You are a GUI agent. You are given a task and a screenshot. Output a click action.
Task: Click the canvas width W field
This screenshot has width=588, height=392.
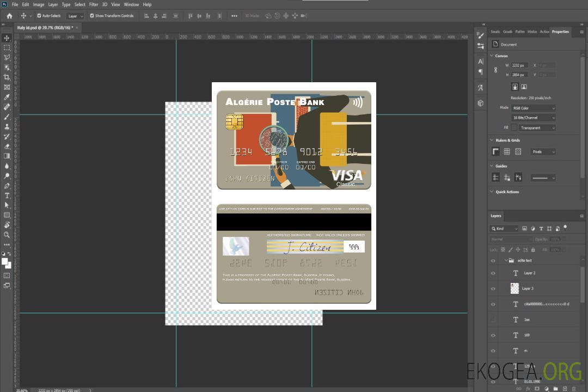[519, 65]
